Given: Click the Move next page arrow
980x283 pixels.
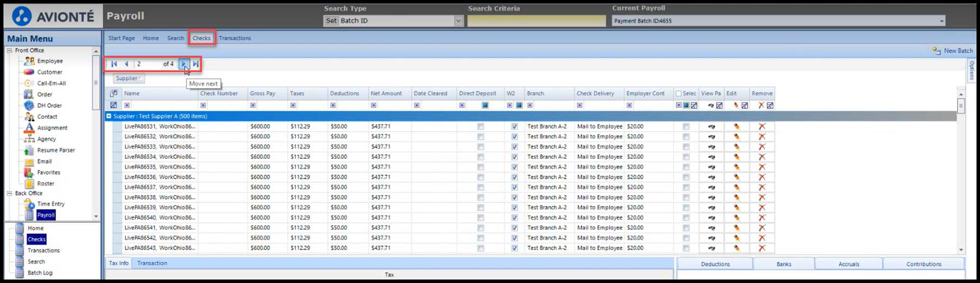Looking at the screenshot, I should pos(184,64).
